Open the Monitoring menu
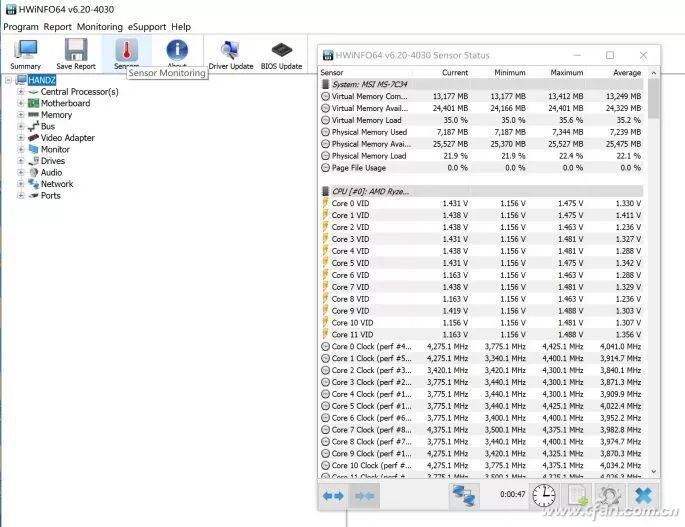685x527 pixels. click(x=100, y=27)
